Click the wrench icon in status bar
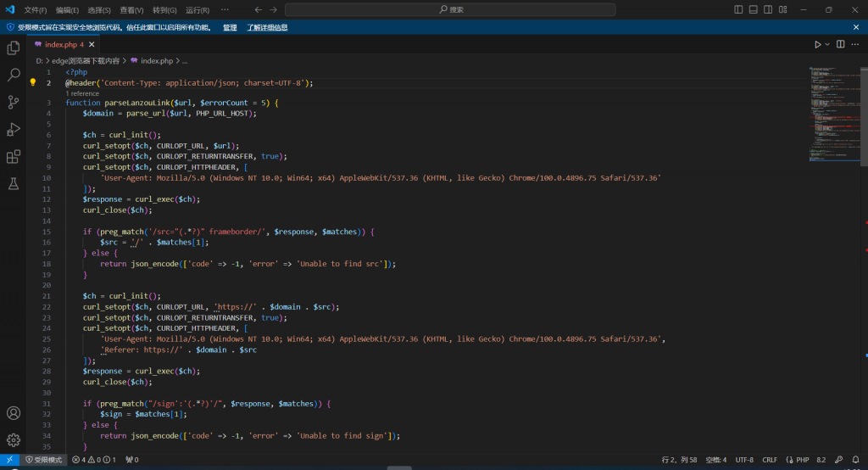The width and height of the screenshot is (868, 470). (838, 460)
